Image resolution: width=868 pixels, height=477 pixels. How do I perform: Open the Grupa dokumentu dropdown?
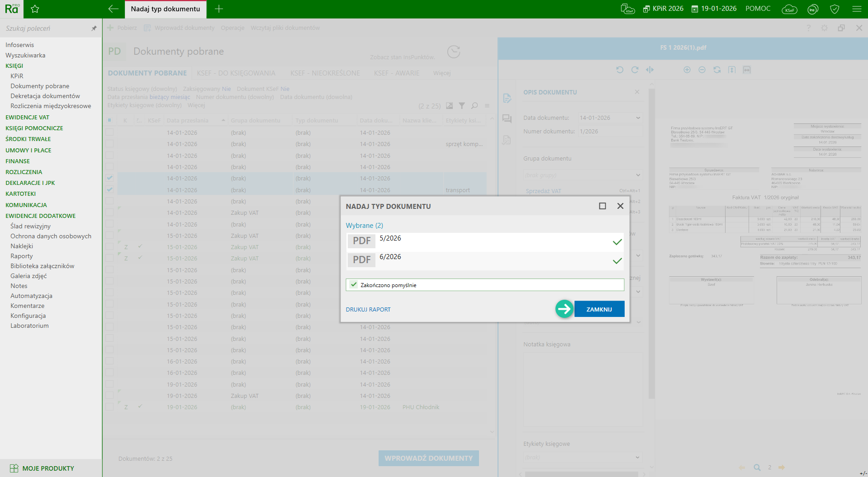pos(638,175)
